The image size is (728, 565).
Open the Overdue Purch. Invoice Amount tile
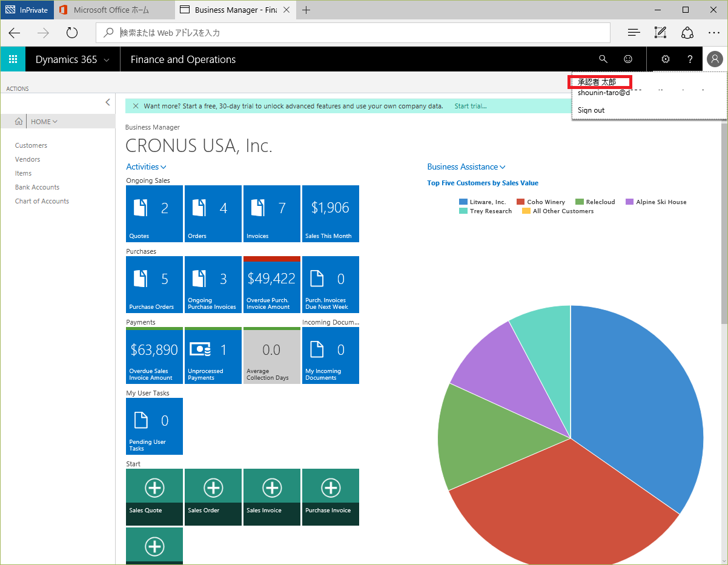tap(272, 285)
